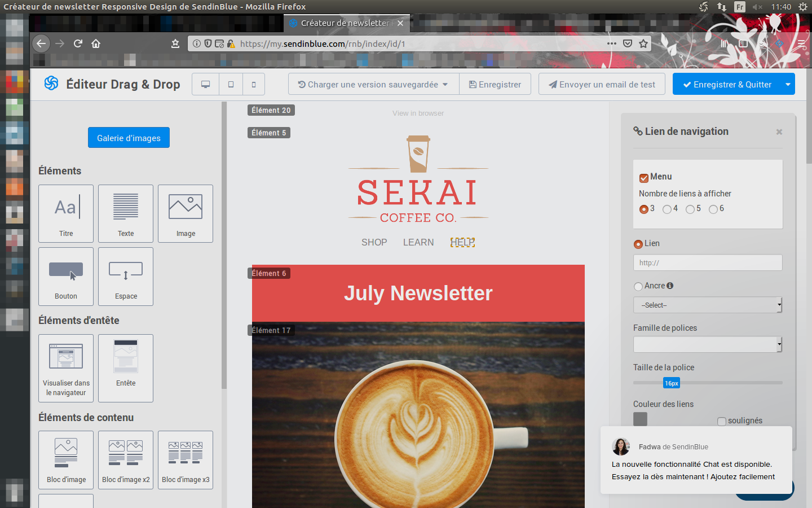Save page to Pocket
This screenshot has height=508, width=812.
628,43
